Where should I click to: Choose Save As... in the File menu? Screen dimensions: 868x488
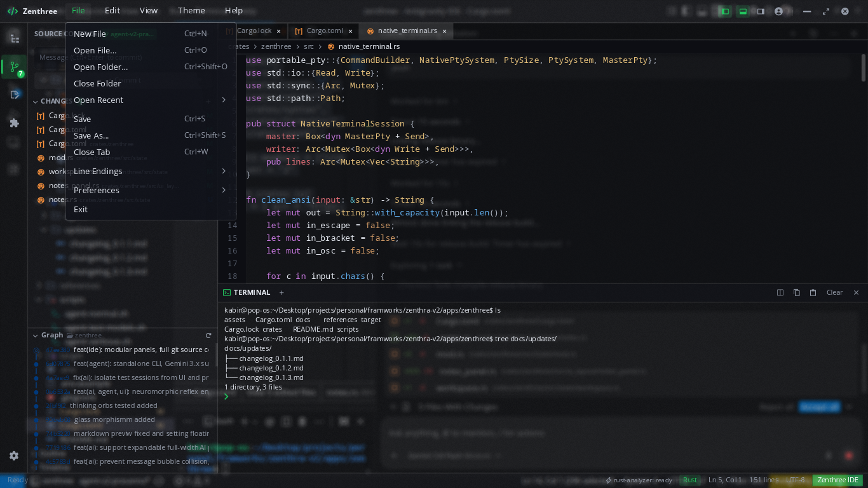pos(151,135)
